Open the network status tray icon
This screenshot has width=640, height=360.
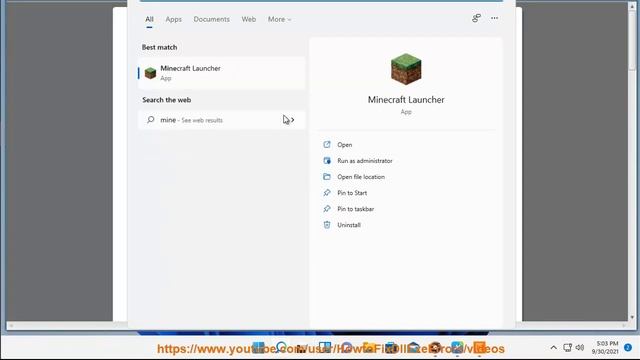click(x=567, y=348)
